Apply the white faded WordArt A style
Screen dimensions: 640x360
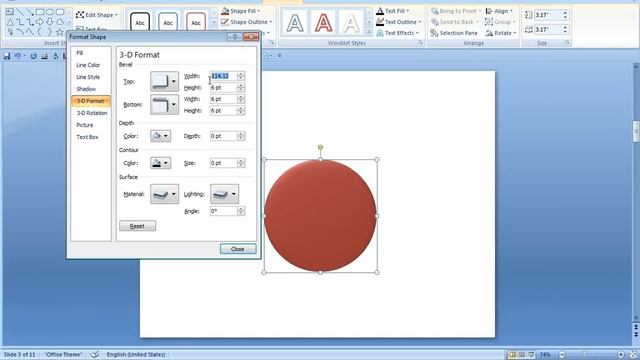pyautogui.click(x=351, y=23)
